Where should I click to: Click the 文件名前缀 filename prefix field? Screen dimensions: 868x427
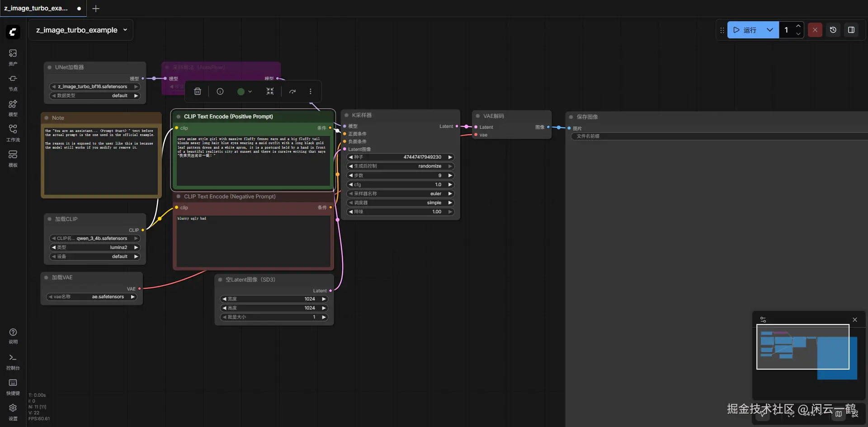click(x=719, y=136)
